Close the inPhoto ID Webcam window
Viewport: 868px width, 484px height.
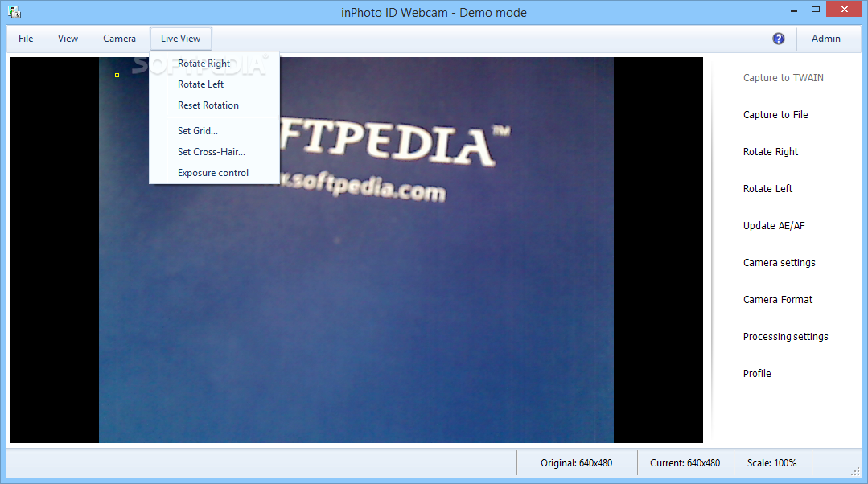844,10
